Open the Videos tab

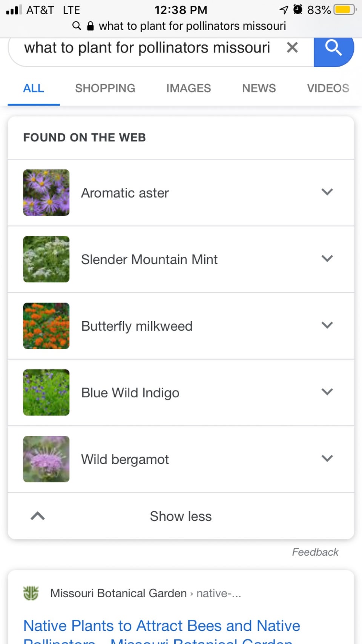point(328,88)
